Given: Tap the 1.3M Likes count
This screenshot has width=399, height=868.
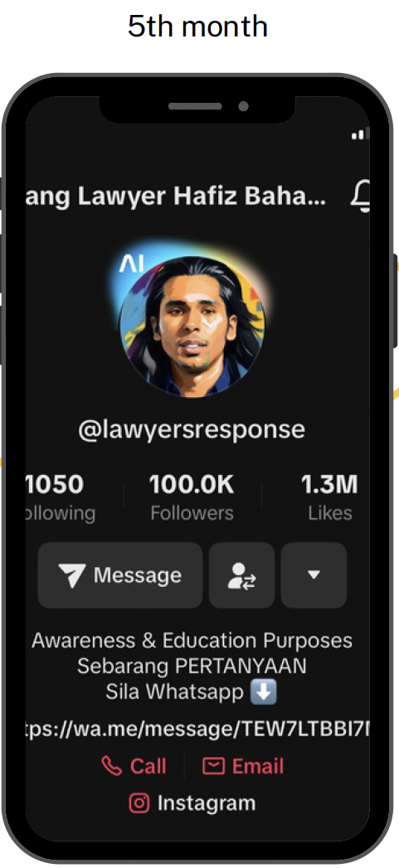Looking at the screenshot, I should (x=329, y=497).
